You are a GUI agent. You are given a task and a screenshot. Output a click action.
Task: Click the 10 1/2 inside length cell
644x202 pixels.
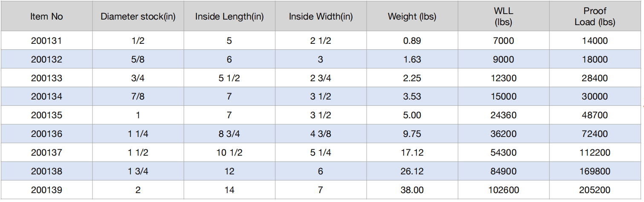coord(229,152)
